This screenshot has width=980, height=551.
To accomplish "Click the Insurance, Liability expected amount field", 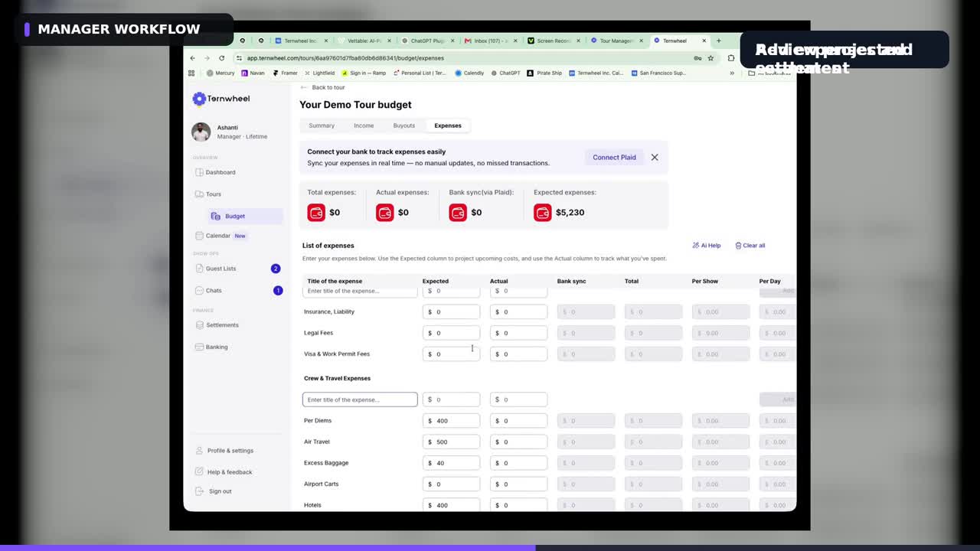I will pos(452,311).
